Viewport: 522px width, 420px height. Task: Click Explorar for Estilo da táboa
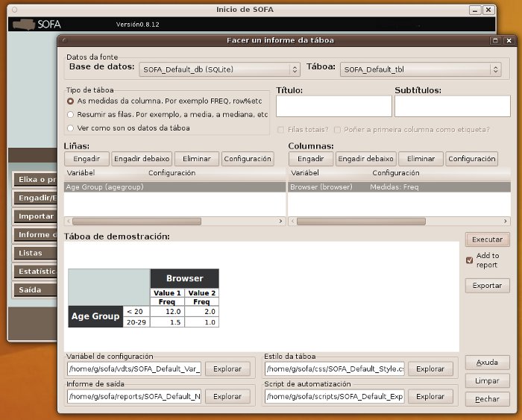pos(430,369)
